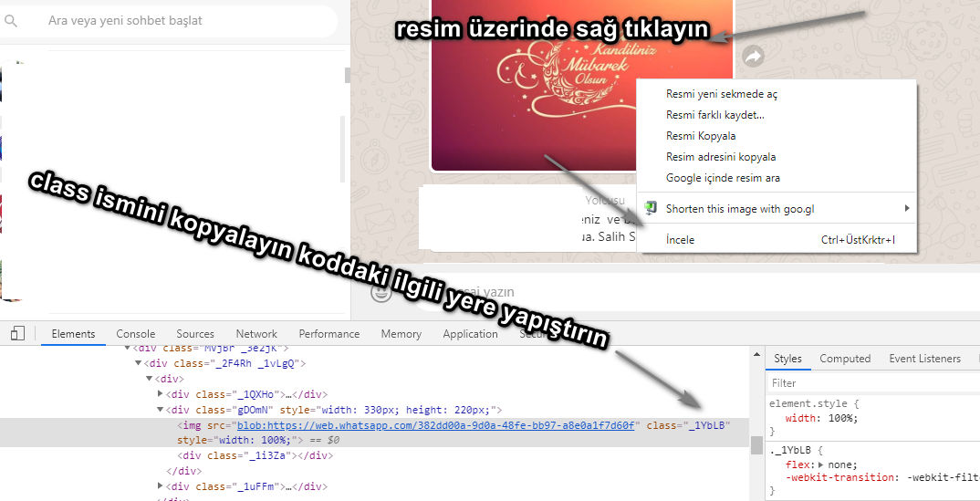
Task: Collapse the plain <div> node under _2F4Rh
Action: [x=149, y=379]
